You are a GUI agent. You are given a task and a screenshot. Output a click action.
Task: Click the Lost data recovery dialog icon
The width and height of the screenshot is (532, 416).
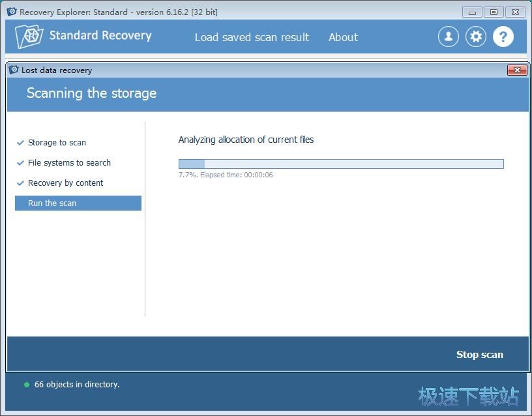(14, 70)
